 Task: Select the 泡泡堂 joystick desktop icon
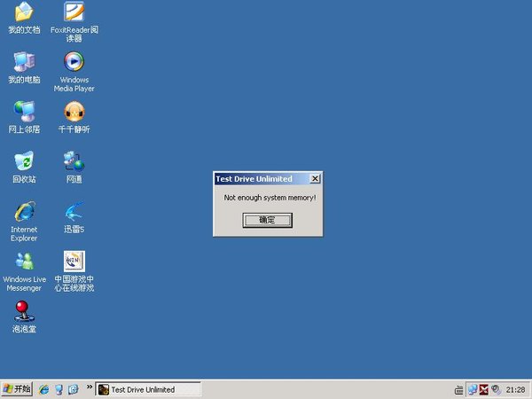click(x=24, y=311)
